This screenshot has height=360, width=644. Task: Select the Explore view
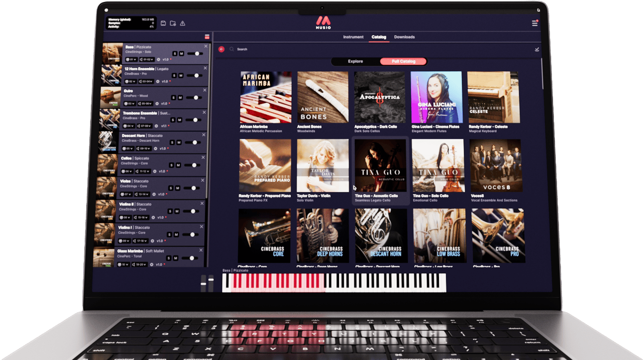pos(355,61)
